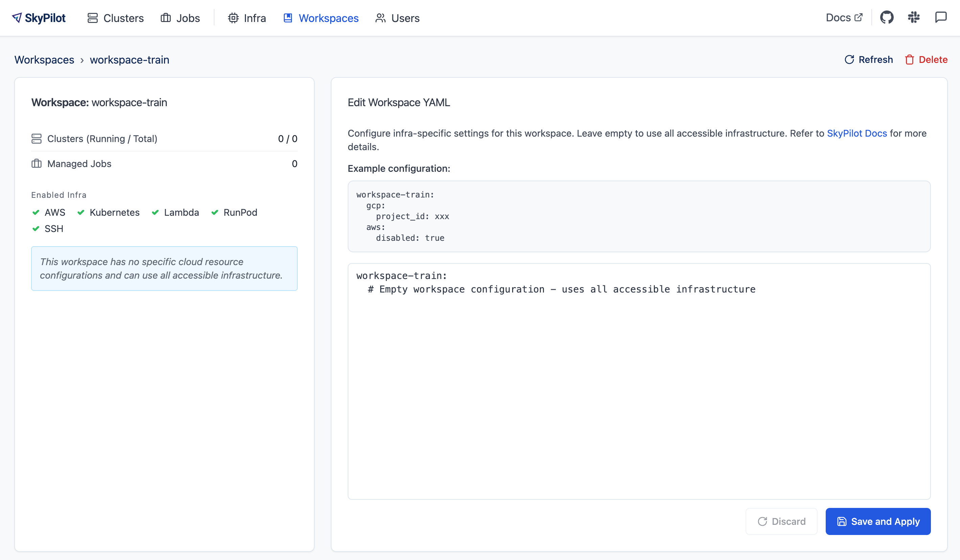The width and height of the screenshot is (960, 560).
Task: Click the 'RunPod' infra label
Action: (x=241, y=212)
